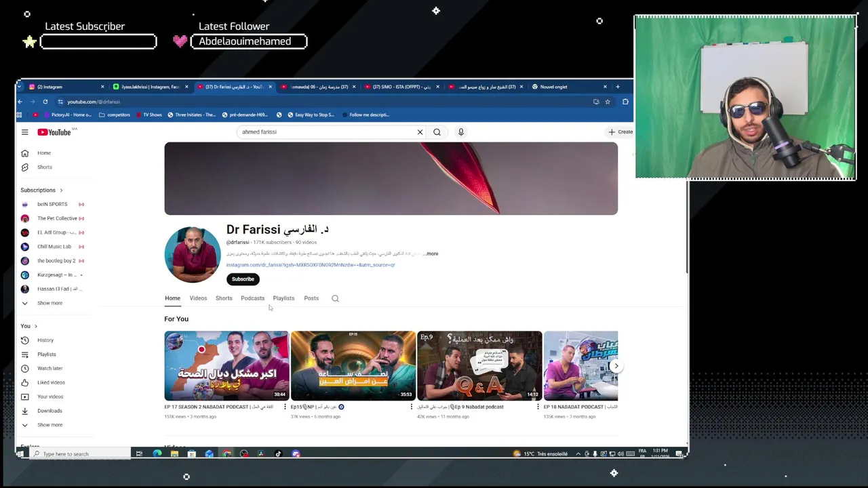Image resolution: width=868 pixels, height=488 pixels.
Task: Show next videos with carousel arrow
Action: point(616,366)
